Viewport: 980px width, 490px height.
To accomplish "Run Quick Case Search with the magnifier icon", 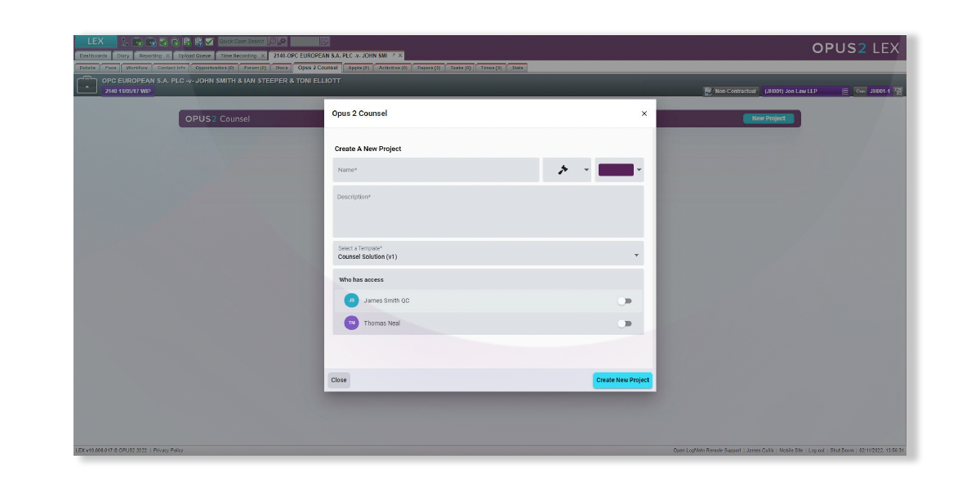I will pyautogui.click(x=271, y=41).
